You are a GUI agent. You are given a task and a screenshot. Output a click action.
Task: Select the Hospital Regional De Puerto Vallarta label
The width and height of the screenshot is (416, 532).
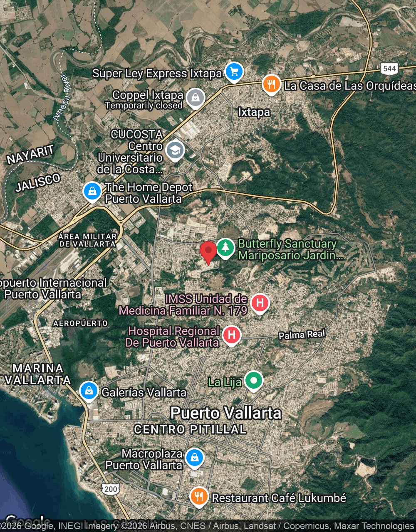[x=173, y=337]
